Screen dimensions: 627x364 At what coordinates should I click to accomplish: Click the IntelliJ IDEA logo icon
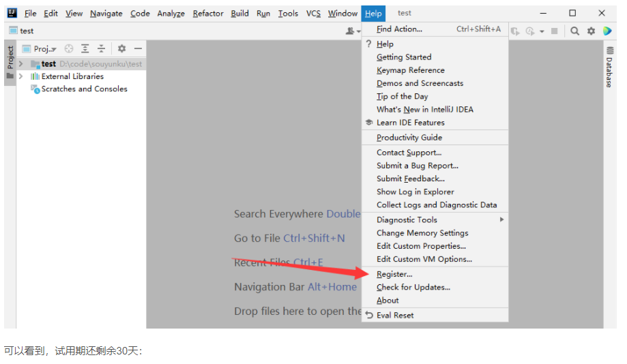[12, 13]
